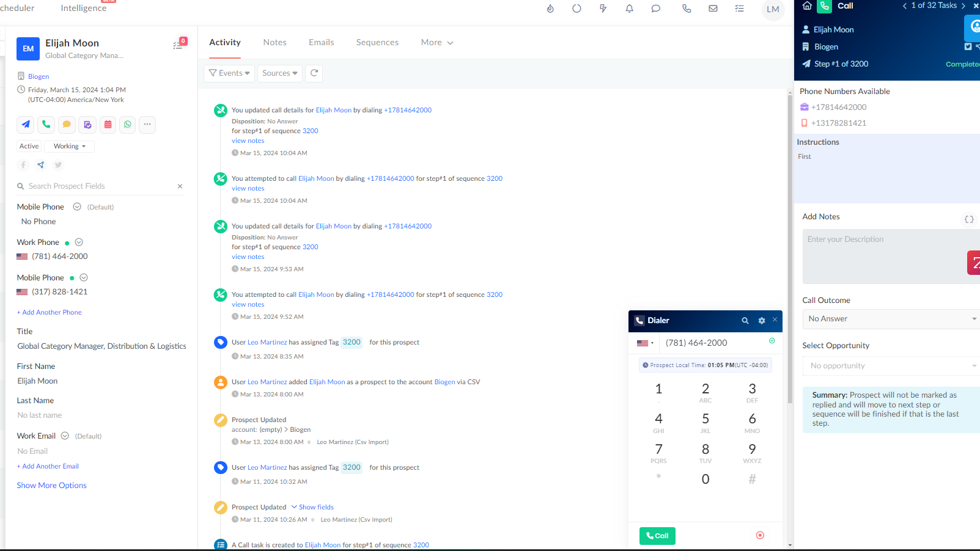Open the Events filter dropdown
The height and width of the screenshot is (551, 980).
click(229, 73)
